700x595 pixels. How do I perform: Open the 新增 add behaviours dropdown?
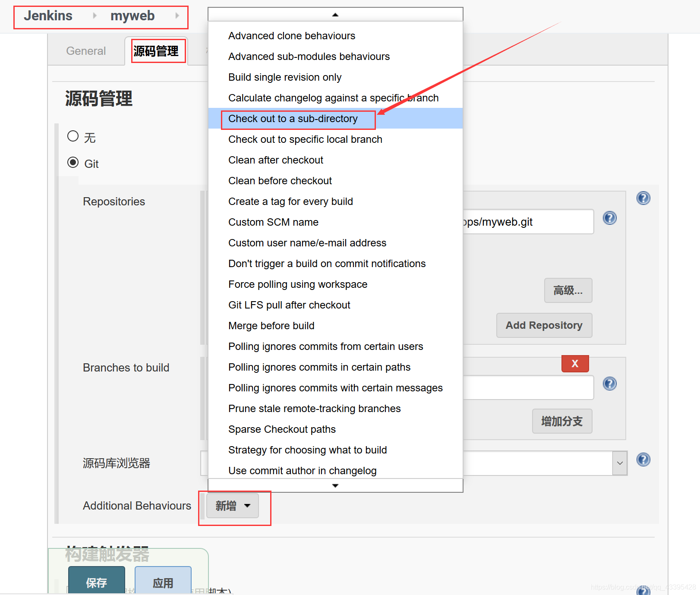[233, 506]
